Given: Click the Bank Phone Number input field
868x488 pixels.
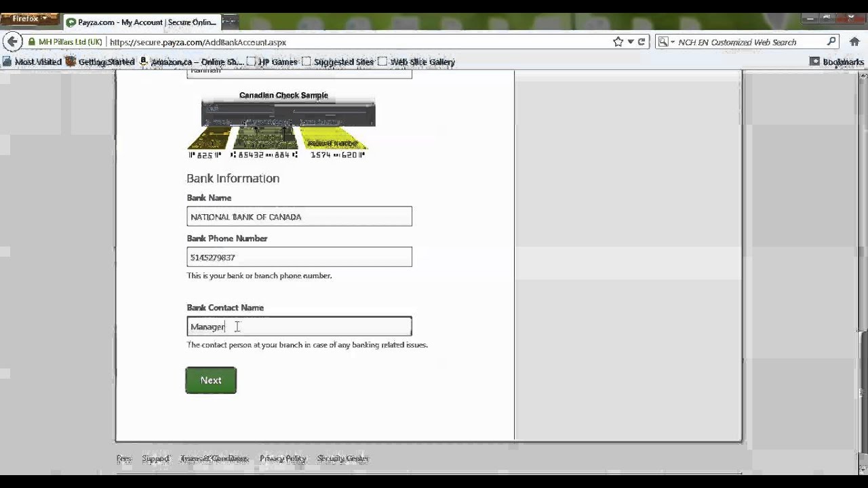Looking at the screenshot, I should point(299,258).
